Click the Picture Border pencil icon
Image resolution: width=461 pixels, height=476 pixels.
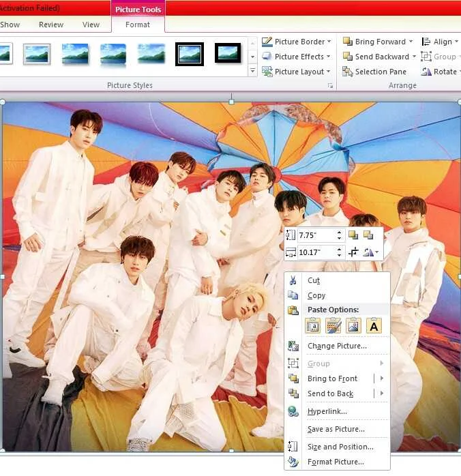pyautogui.click(x=267, y=42)
